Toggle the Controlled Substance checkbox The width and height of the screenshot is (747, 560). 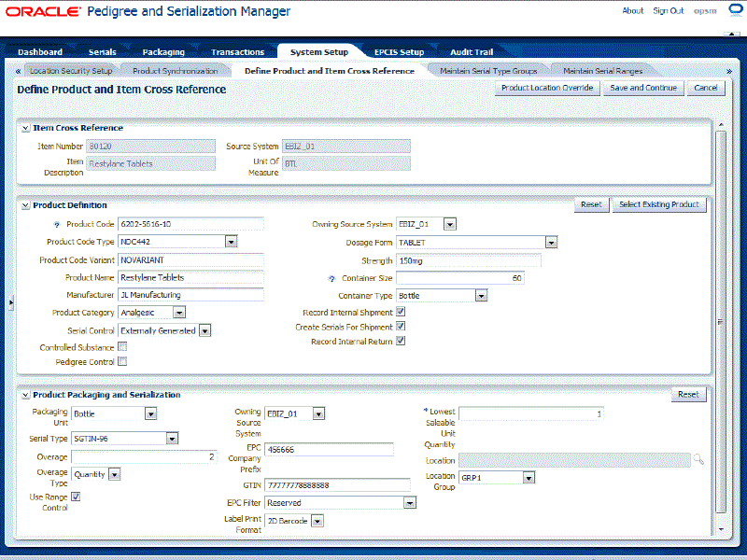click(122, 346)
